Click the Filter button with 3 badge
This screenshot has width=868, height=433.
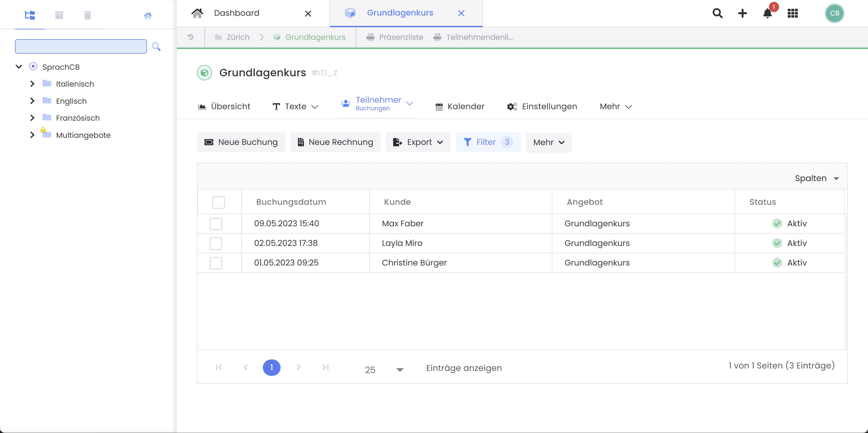click(488, 142)
